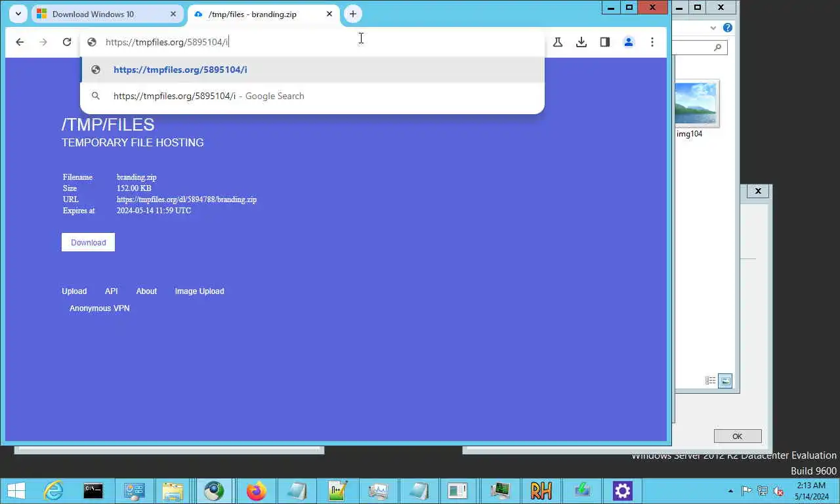The width and height of the screenshot is (840, 504).
Task: Switch Explorer to large icons view
Action: point(725,381)
